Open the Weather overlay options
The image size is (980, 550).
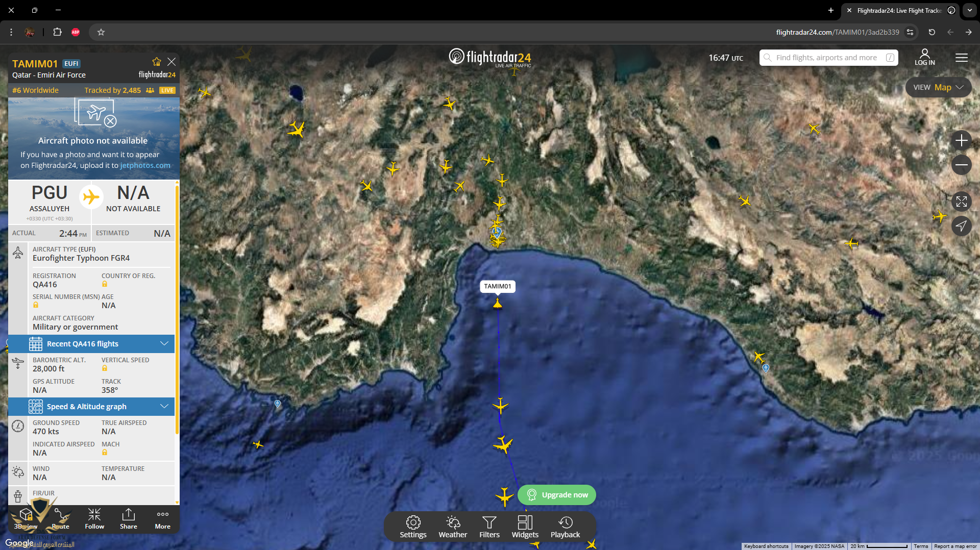452,527
